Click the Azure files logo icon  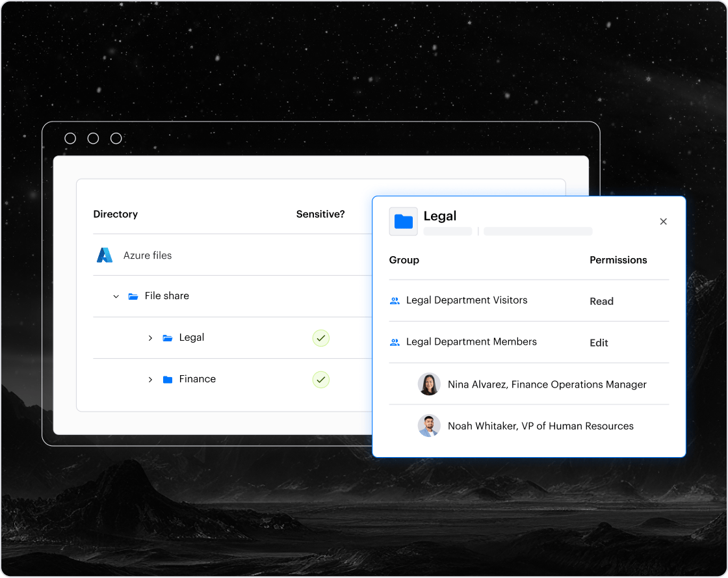point(105,256)
